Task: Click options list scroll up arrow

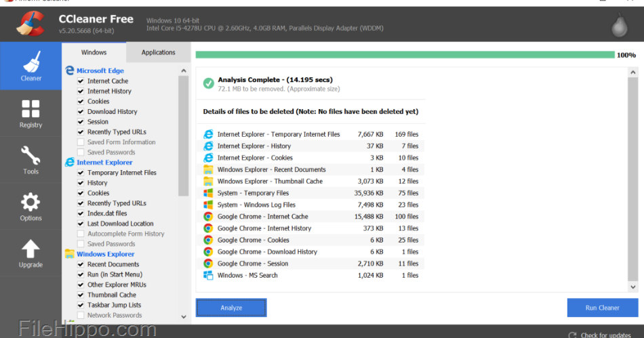Action: coord(184,71)
